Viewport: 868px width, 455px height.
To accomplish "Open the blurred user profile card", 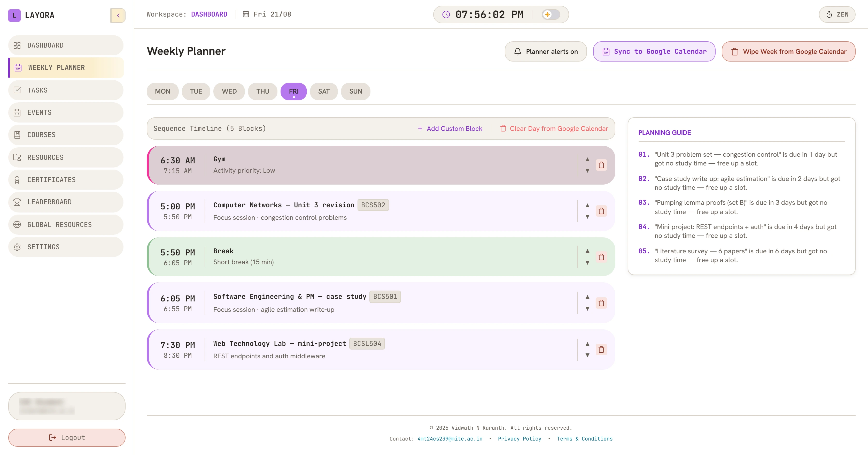I will (67, 406).
